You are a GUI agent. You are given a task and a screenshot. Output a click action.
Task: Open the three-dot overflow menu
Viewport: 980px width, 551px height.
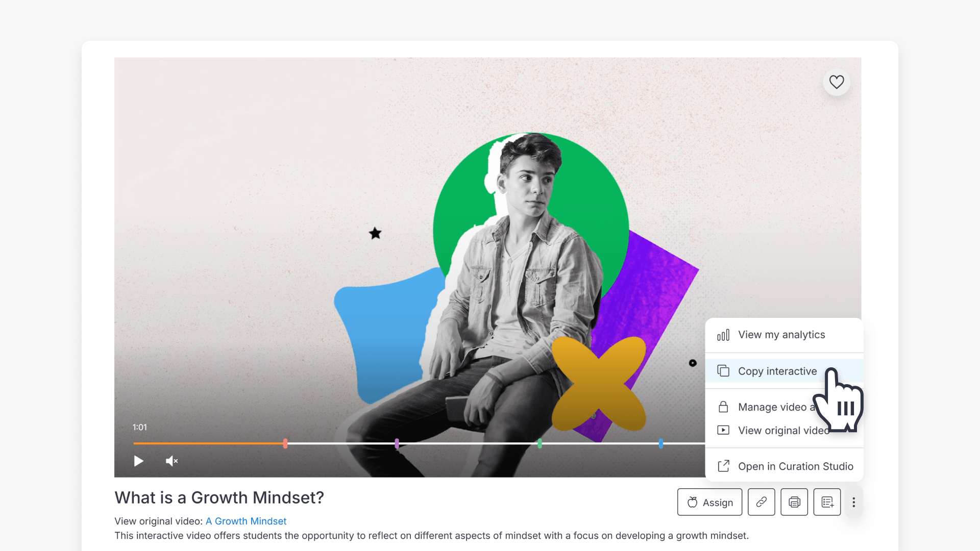[853, 502]
